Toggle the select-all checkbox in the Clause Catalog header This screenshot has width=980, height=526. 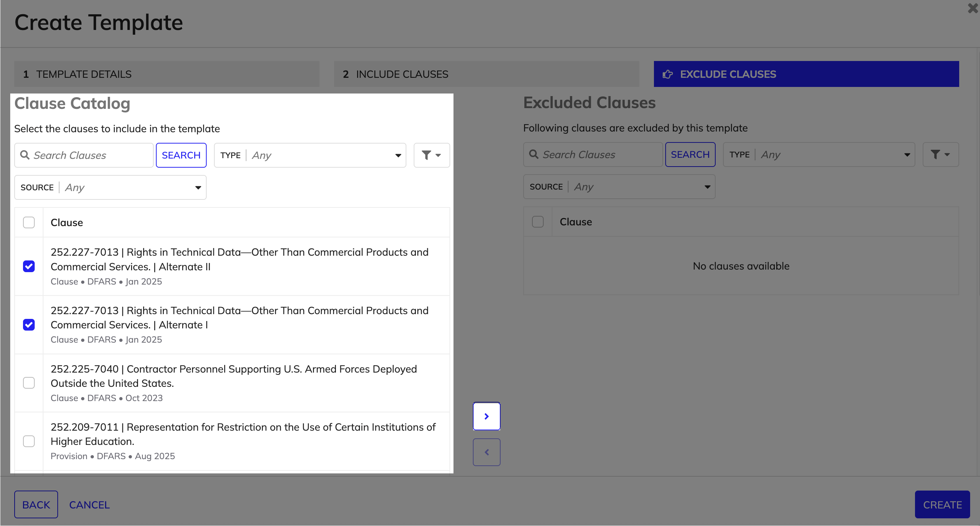[28, 222]
